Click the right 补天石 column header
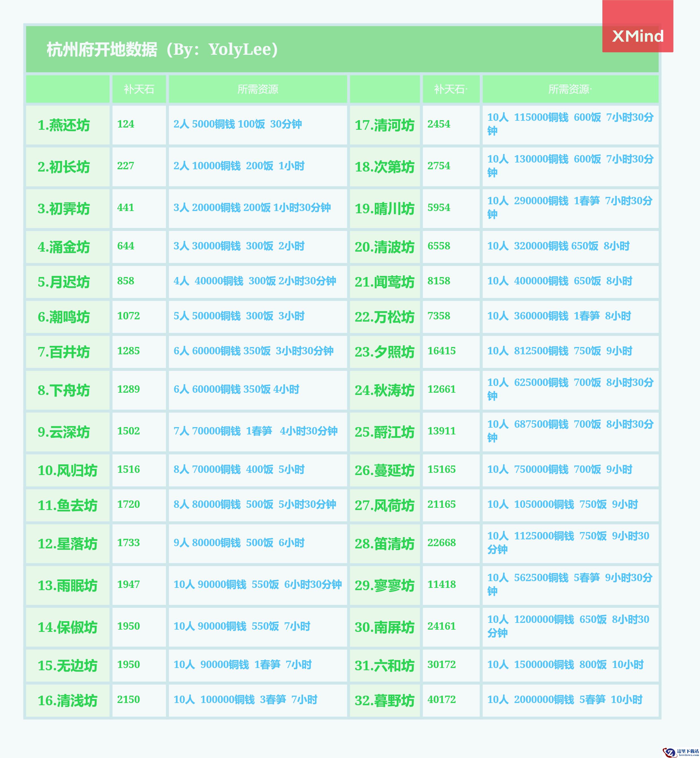700x758 pixels. click(x=450, y=89)
